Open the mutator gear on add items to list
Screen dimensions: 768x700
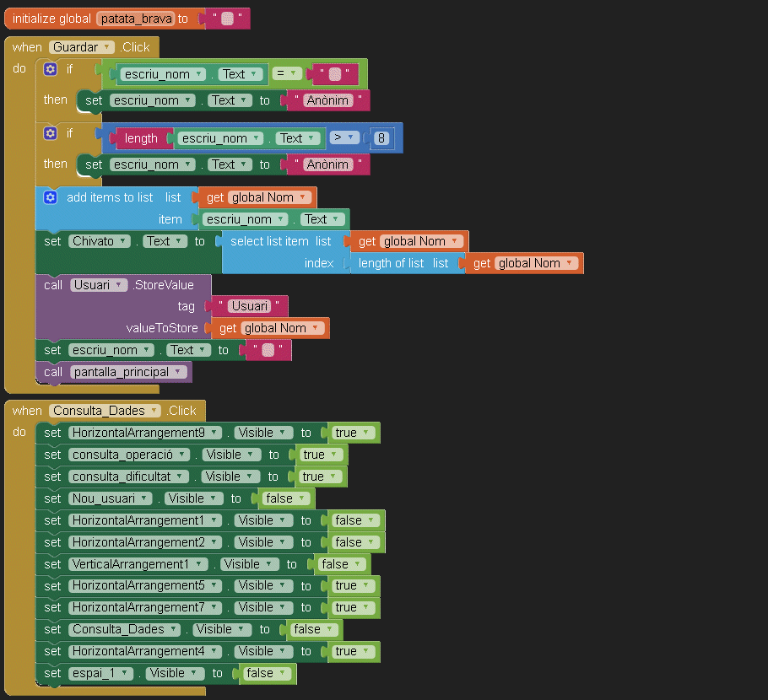coord(51,197)
